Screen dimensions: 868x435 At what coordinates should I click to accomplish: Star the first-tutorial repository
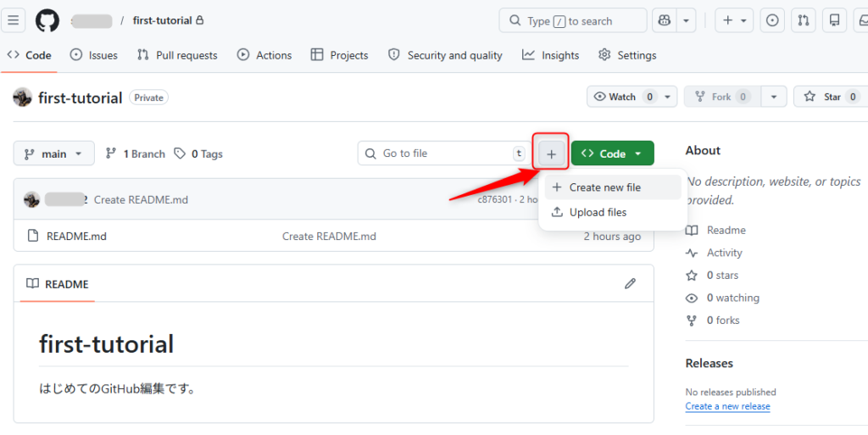click(x=824, y=97)
